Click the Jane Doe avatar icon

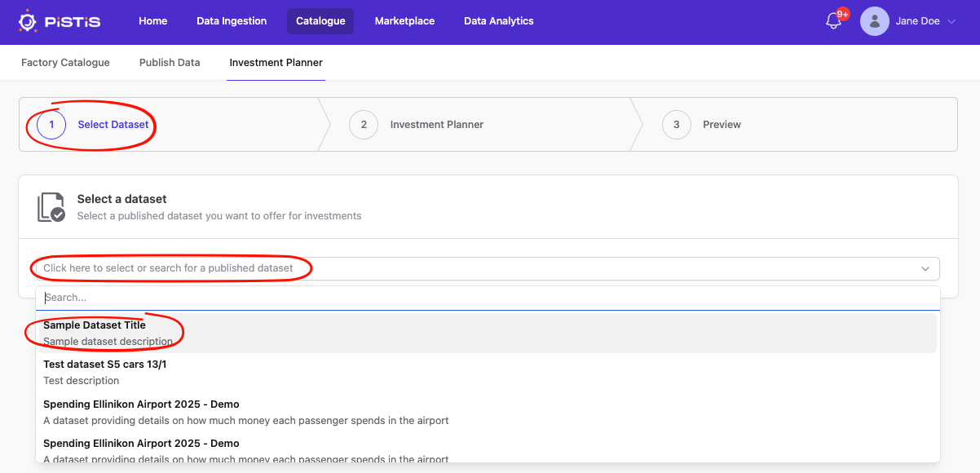pos(875,21)
